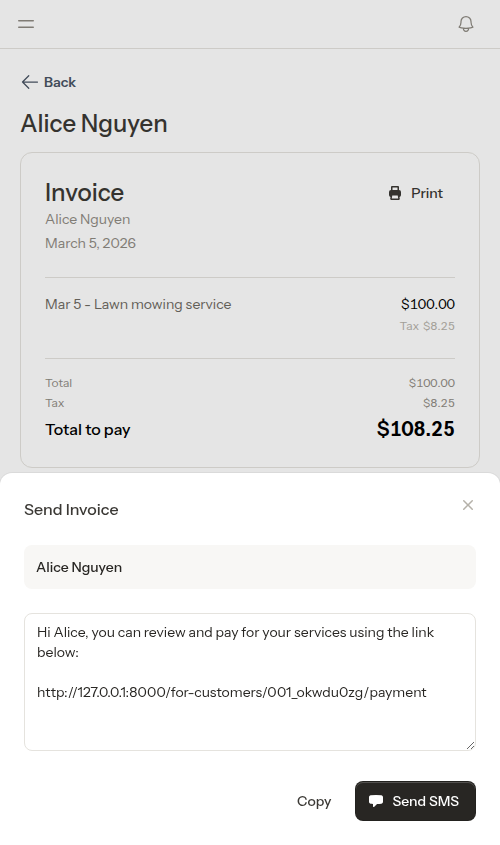This screenshot has height=845, width=500.
Task: Click the $108.25 total amount
Action: [x=415, y=429]
